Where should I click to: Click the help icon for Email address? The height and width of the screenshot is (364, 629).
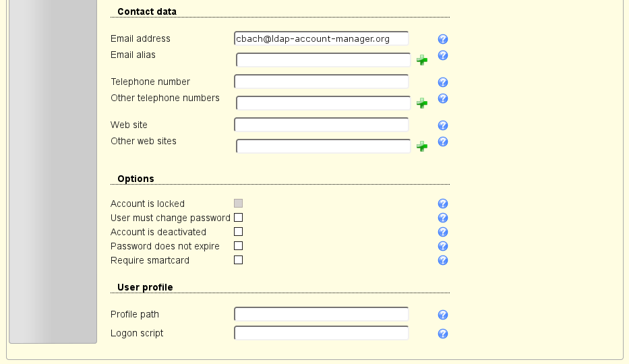[x=443, y=39]
